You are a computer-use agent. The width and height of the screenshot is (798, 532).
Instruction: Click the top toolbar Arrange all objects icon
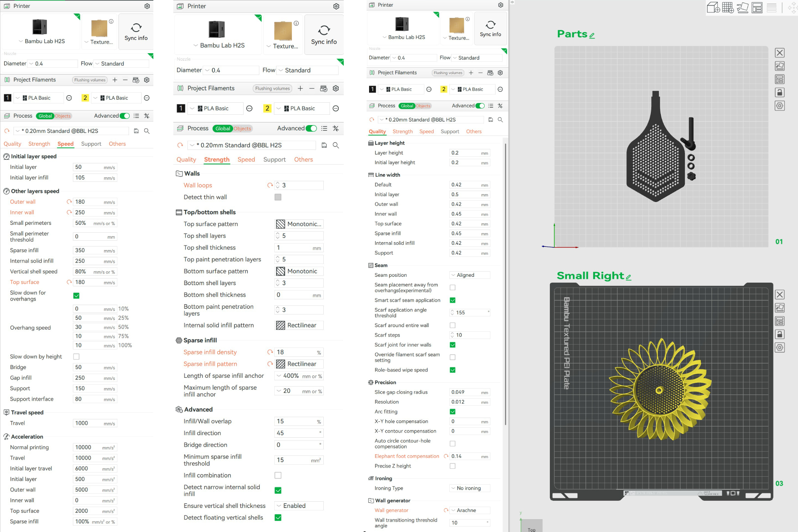tap(757, 7)
